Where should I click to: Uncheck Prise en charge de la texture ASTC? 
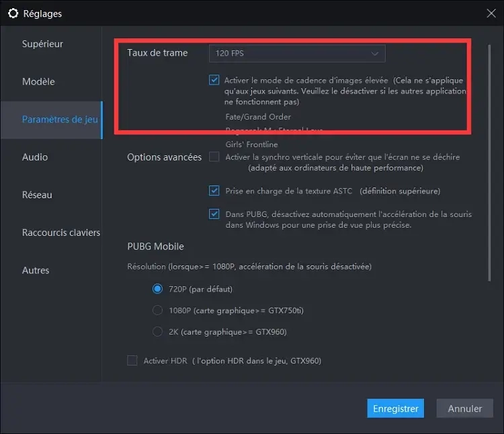[214, 191]
